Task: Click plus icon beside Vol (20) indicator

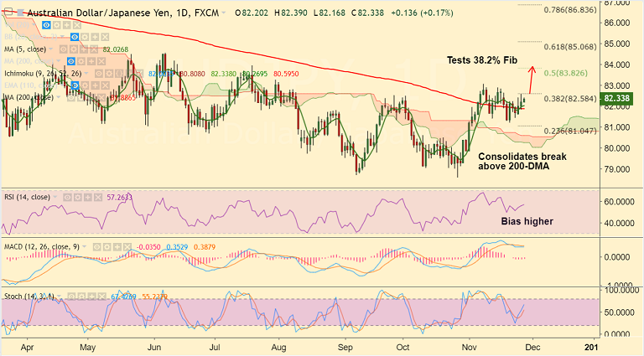Action: (x=66, y=25)
